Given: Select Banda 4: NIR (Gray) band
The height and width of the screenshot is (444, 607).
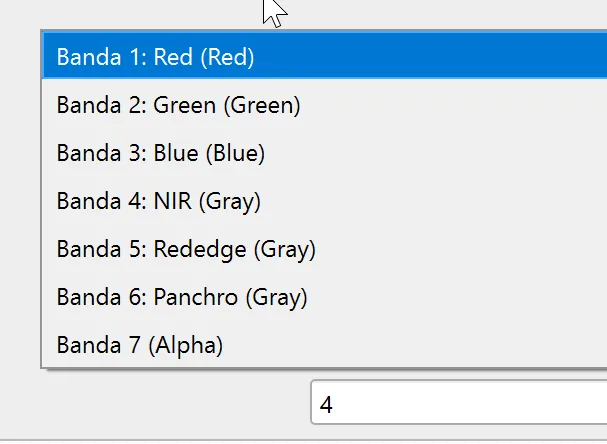Looking at the screenshot, I should pyautogui.click(x=325, y=201).
